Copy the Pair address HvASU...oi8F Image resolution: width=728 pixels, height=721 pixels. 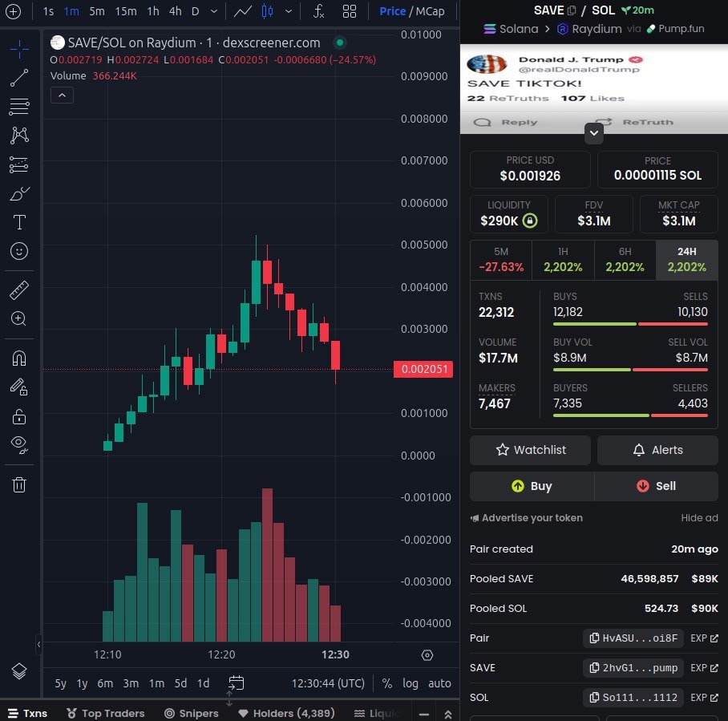(633, 638)
